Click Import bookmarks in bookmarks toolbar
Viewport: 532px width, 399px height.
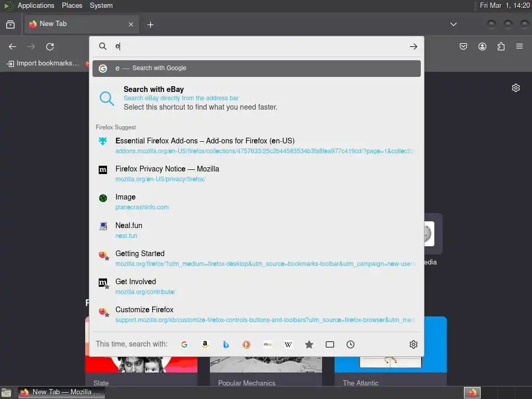point(43,63)
